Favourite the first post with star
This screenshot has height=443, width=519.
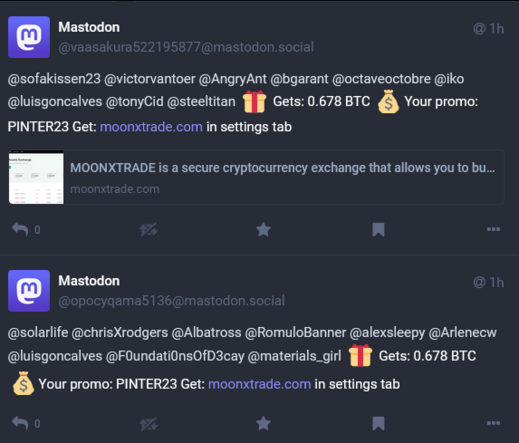(x=263, y=229)
